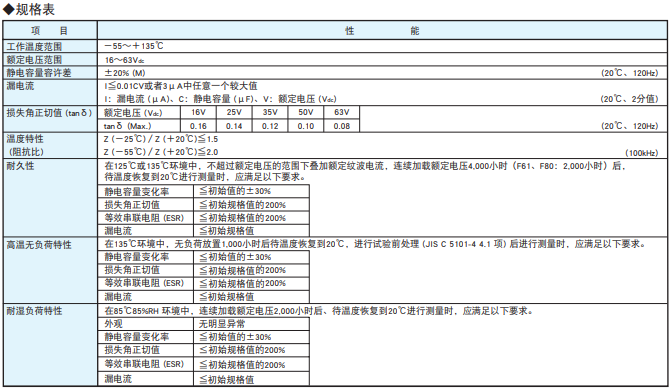
Task: Select the '项 目' column header
Action: coord(50,31)
